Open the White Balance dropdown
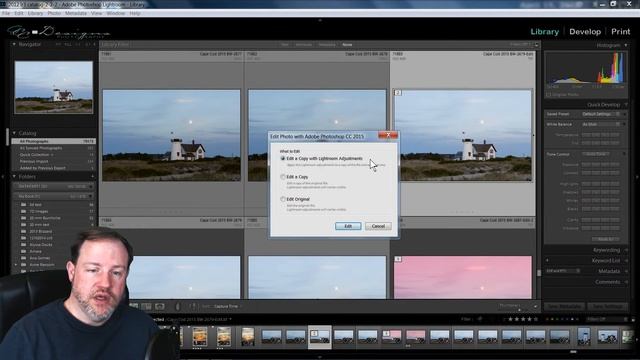 click(601, 124)
